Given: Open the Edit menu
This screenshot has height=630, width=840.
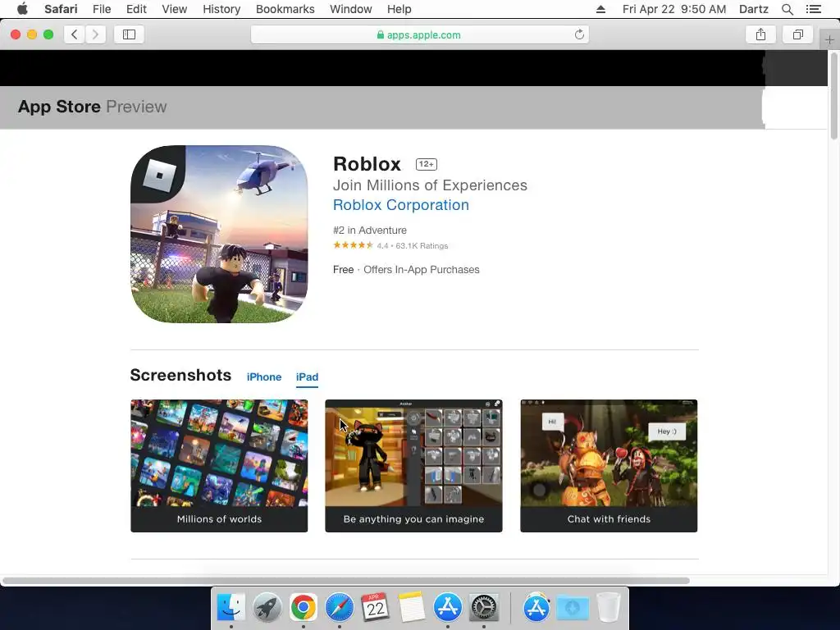Looking at the screenshot, I should 136,9.
